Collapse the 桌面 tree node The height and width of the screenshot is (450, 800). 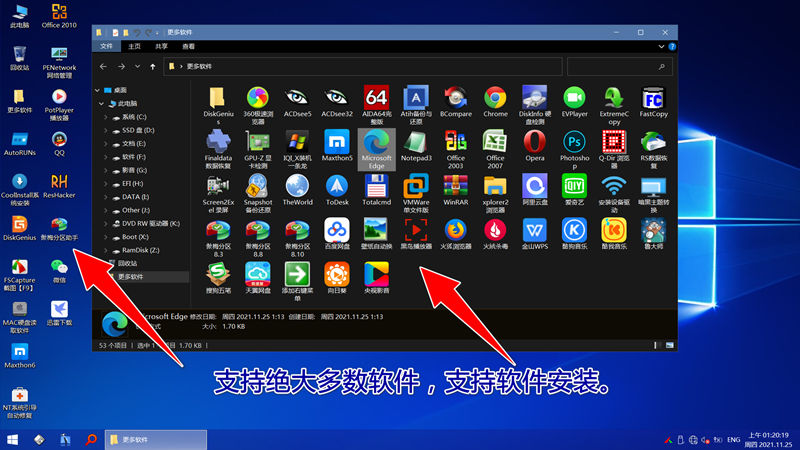[97, 90]
